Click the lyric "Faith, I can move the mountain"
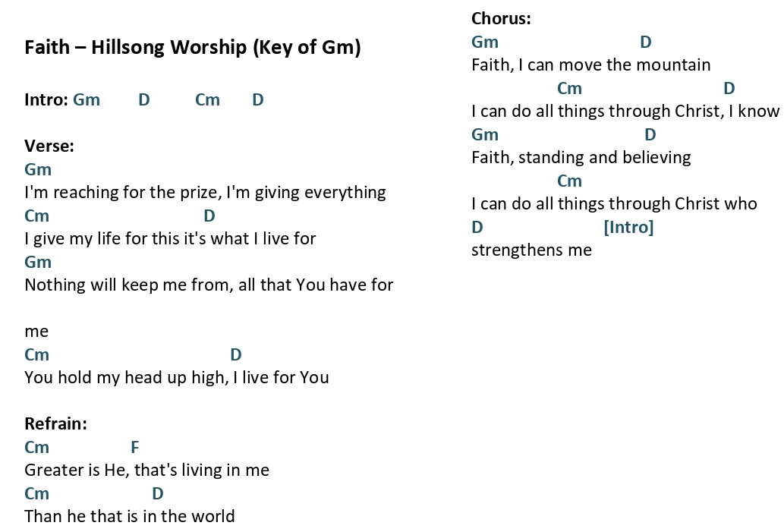The image size is (784, 532). click(591, 65)
